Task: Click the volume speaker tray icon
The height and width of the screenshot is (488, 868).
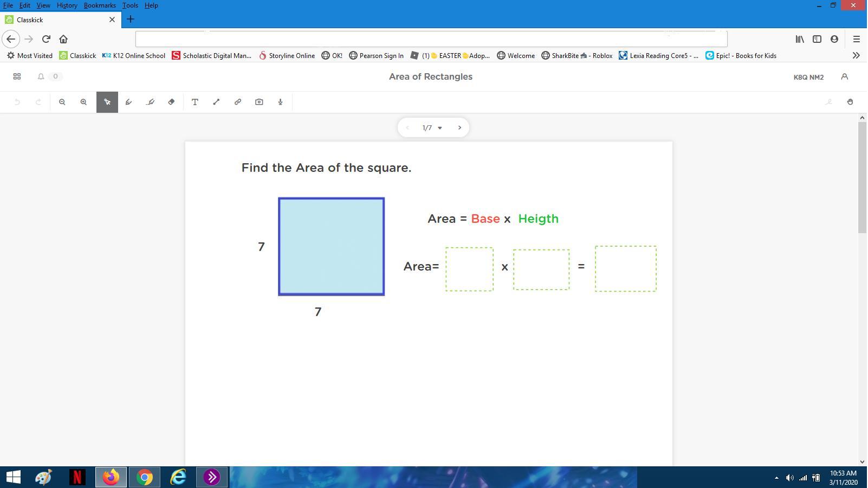Action: [789, 478]
